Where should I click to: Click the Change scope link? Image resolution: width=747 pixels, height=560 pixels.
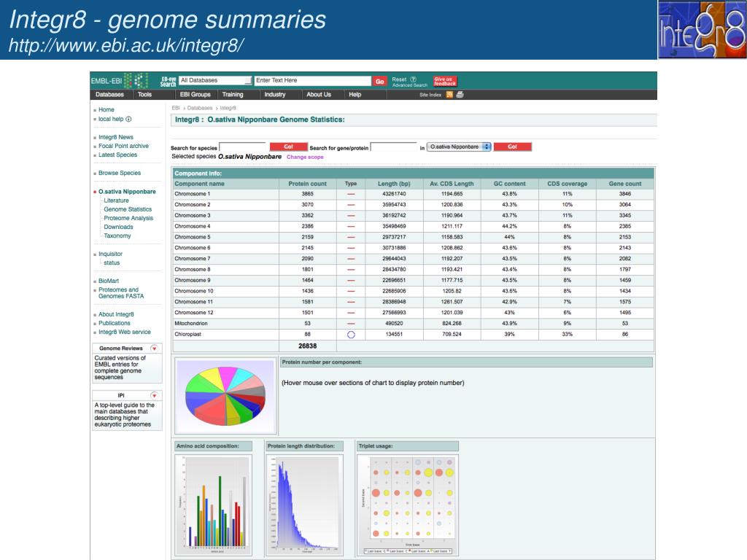305,157
